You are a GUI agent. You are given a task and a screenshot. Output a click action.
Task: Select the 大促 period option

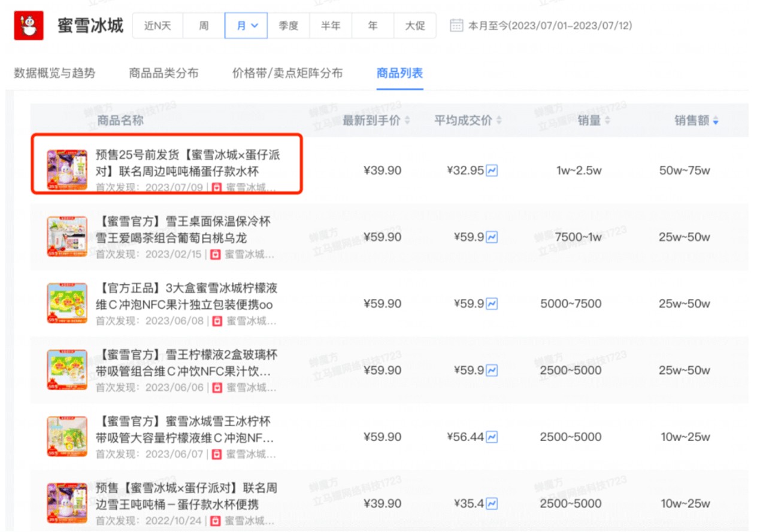[x=415, y=26]
